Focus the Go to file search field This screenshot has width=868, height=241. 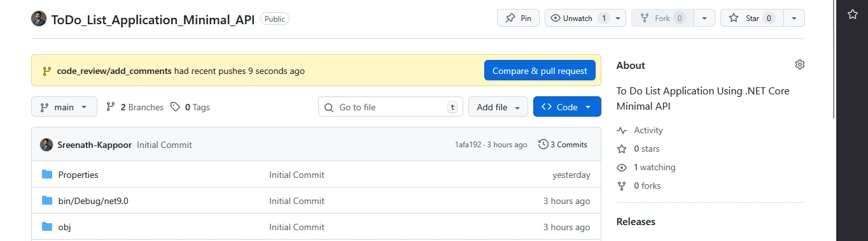pos(391,107)
